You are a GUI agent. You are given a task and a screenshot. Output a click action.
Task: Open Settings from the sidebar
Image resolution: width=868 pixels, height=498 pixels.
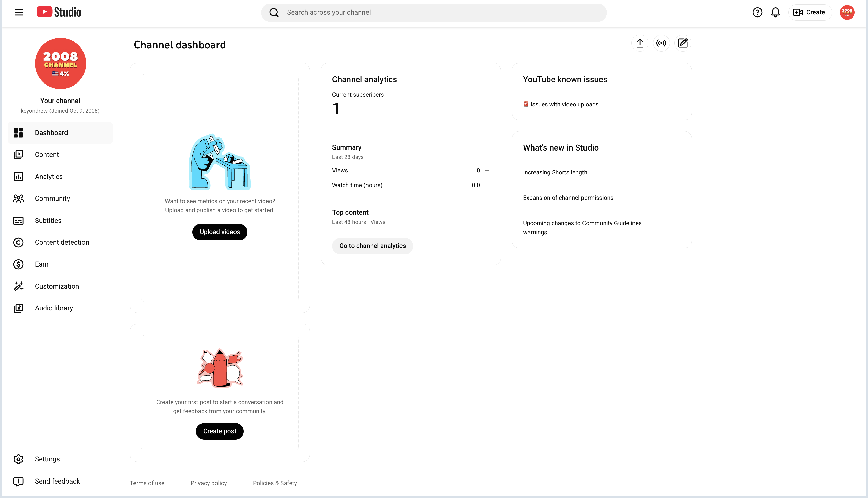click(x=60, y=459)
